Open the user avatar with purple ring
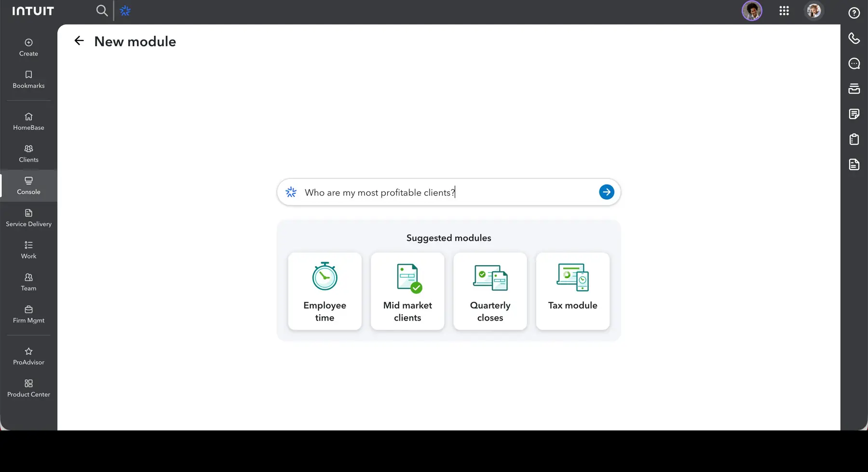This screenshot has height=472, width=868. [x=752, y=11]
